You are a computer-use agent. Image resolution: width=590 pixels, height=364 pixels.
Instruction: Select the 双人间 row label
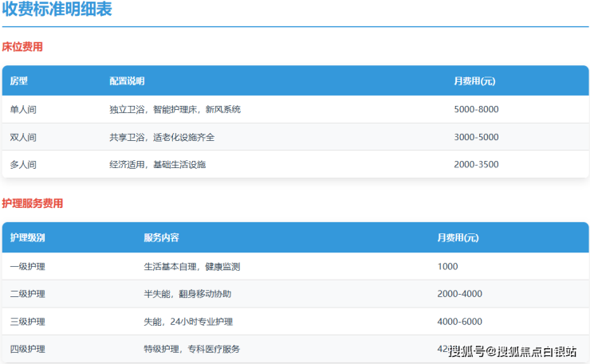pyautogui.click(x=23, y=137)
